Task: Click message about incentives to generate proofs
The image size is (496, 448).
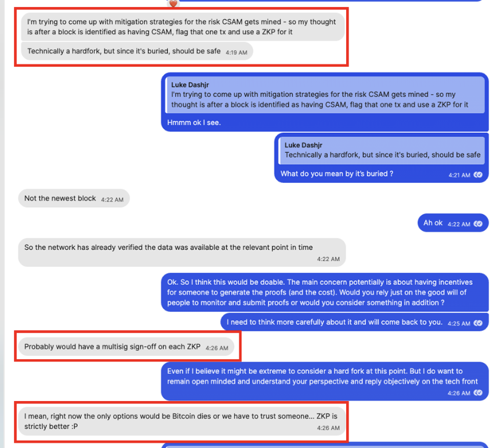Action: (325, 292)
